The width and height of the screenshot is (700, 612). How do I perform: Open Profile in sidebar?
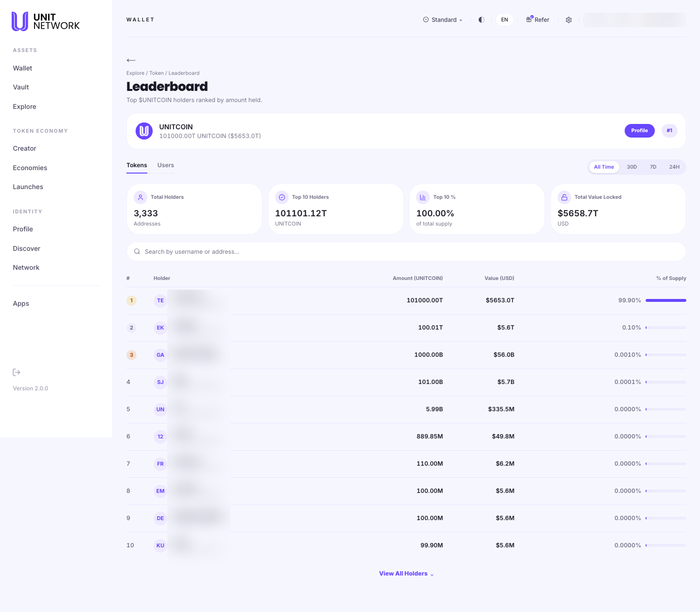[x=23, y=229]
